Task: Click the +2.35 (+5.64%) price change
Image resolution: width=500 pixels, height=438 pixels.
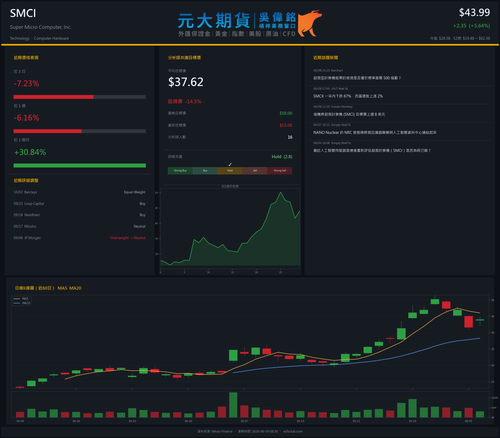Action: point(471,26)
